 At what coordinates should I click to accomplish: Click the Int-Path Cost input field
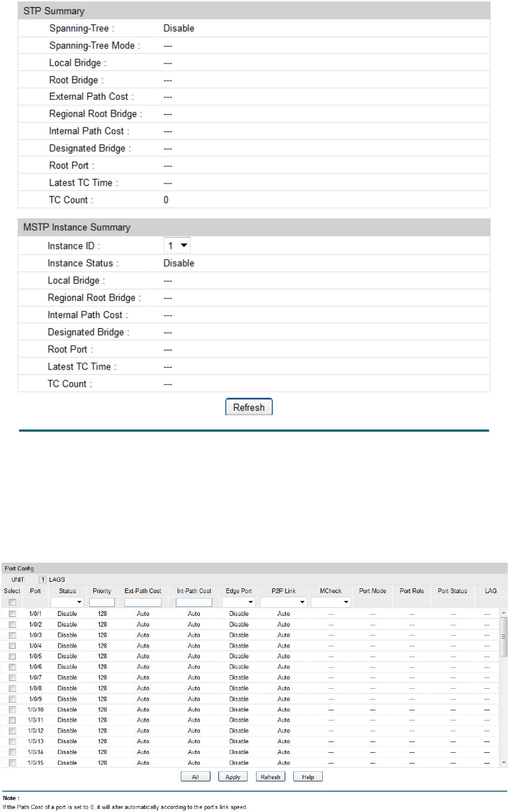point(194,602)
